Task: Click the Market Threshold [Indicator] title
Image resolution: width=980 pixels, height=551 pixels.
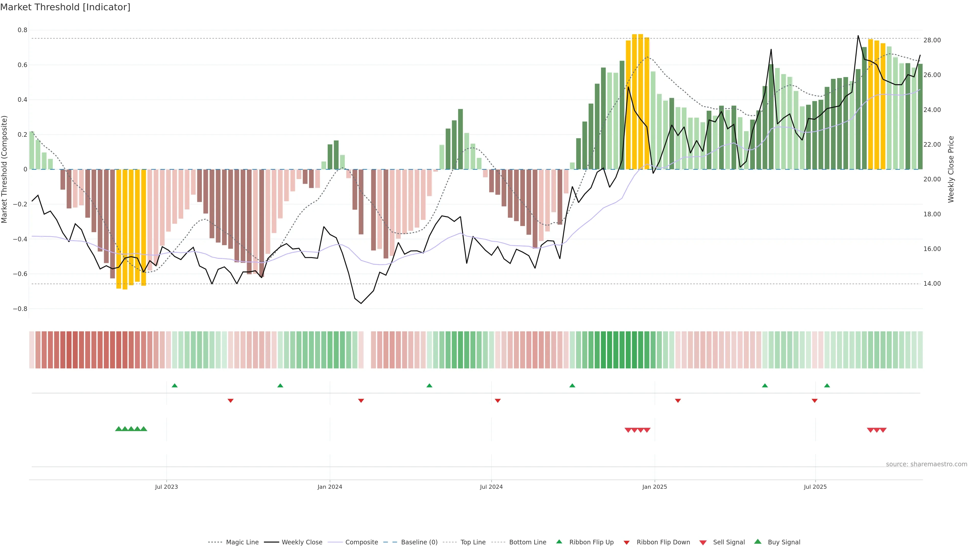Action: [65, 7]
